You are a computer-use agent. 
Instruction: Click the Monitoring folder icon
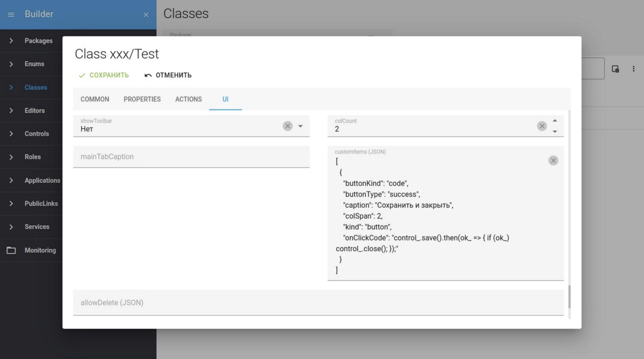click(11, 250)
